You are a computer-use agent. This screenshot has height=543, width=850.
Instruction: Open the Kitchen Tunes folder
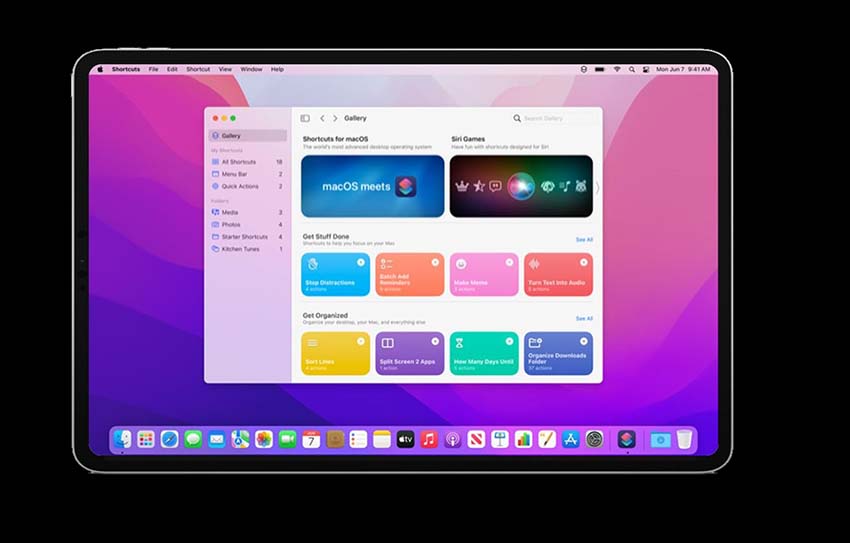(248, 249)
